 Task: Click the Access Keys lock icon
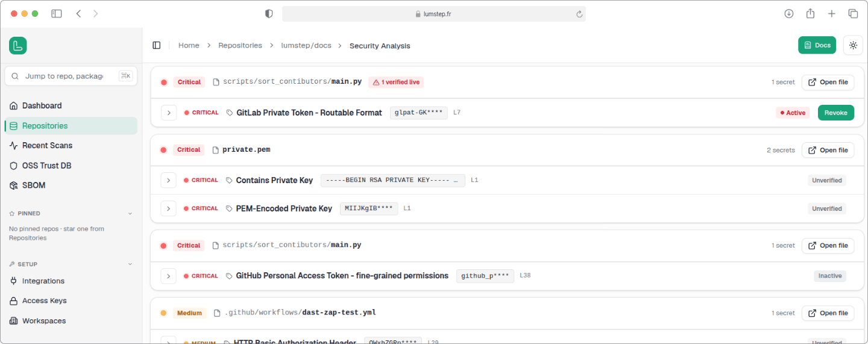coord(14,301)
